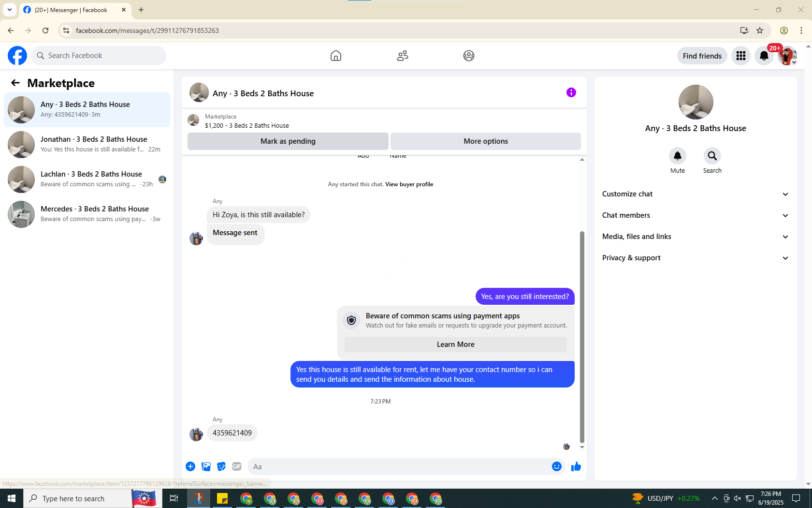
Task: Click the taskbar volume icon
Action: pyautogui.click(x=738, y=498)
